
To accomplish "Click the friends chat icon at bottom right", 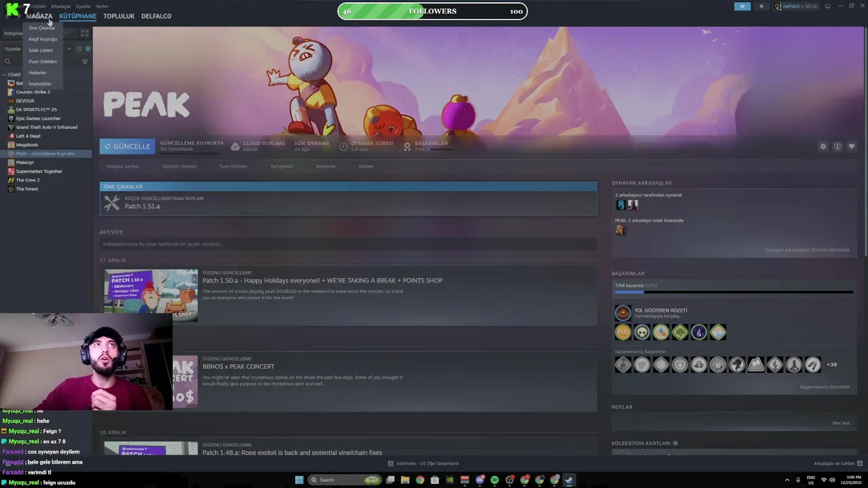I will [x=861, y=464].
